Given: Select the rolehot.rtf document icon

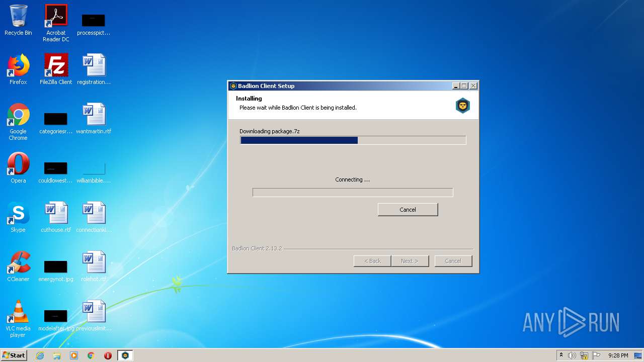Looking at the screenshot, I should (94, 266).
